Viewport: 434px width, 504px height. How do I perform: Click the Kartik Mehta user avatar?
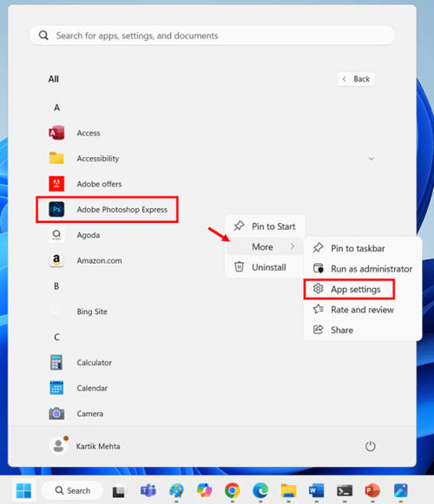point(58,446)
